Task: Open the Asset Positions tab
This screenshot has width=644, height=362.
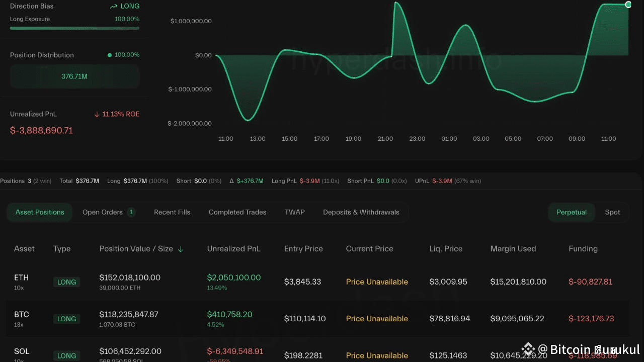Action: [x=40, y=212]
